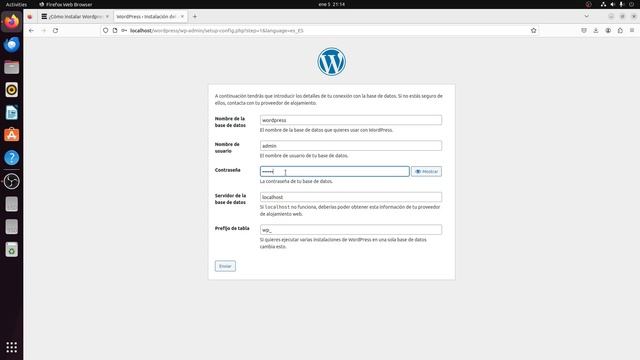Viewport: 640px width, 360px height.
Task: Open the network status icon in the system tray
Action: point(603,4)
